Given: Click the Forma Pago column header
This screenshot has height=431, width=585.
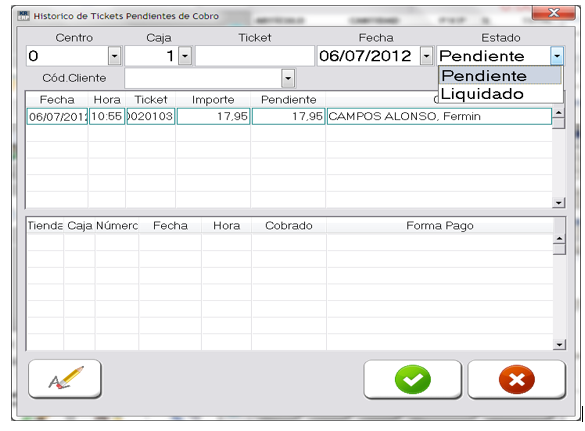Looking at the screenshot, I should [x=439, y=225].
